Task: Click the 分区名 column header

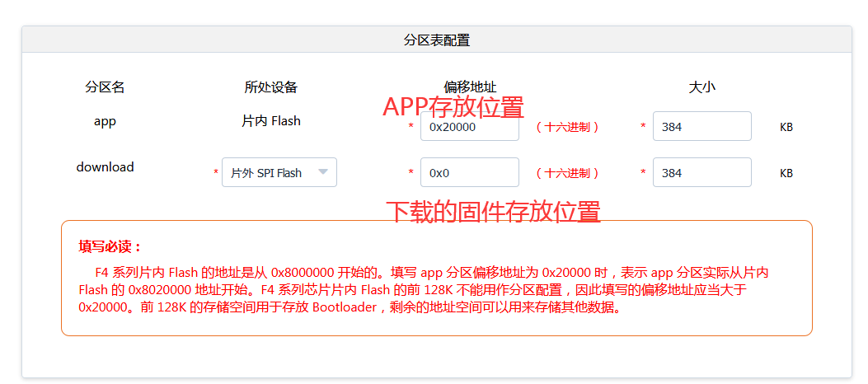Action: click(105, 87)
